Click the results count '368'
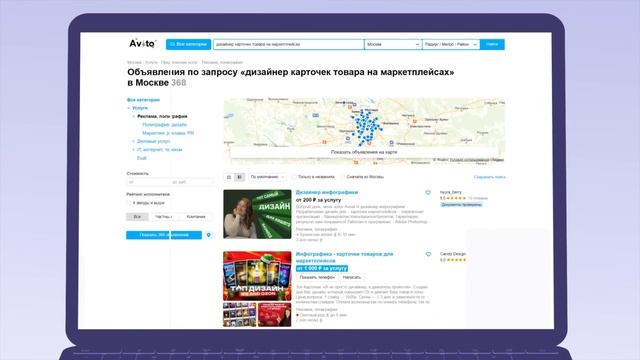 pyautogui.click(x=178, y=83)
